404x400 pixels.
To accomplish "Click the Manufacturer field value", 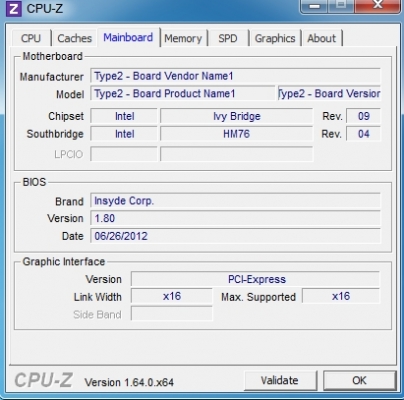I will point(235,76).
